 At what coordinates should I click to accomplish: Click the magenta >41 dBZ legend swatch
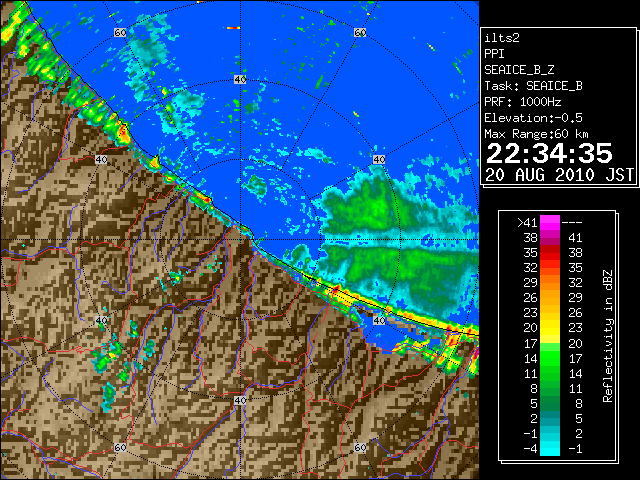pyautogui.click(x=550, y=223)
